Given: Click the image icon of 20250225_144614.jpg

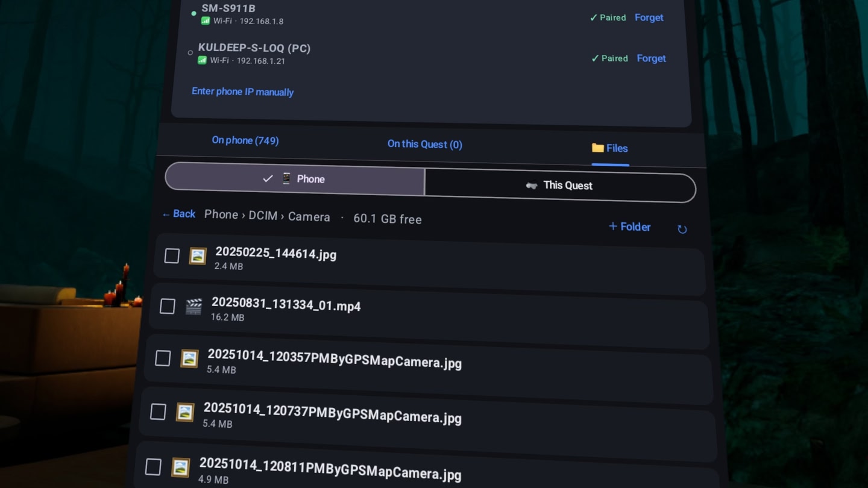Looking at the screenshot, I should click(x=198, y=256).
